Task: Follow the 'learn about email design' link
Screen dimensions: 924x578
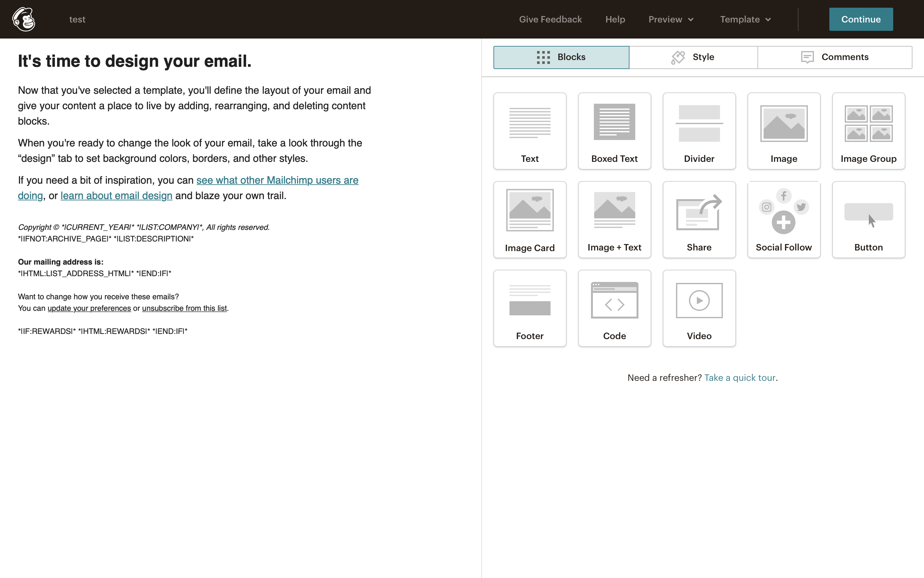Action: (x=116, y=196)
